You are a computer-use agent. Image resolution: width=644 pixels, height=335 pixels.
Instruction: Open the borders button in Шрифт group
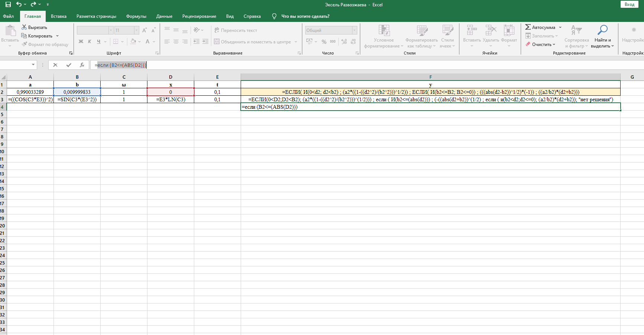click(x=116, y=42)
